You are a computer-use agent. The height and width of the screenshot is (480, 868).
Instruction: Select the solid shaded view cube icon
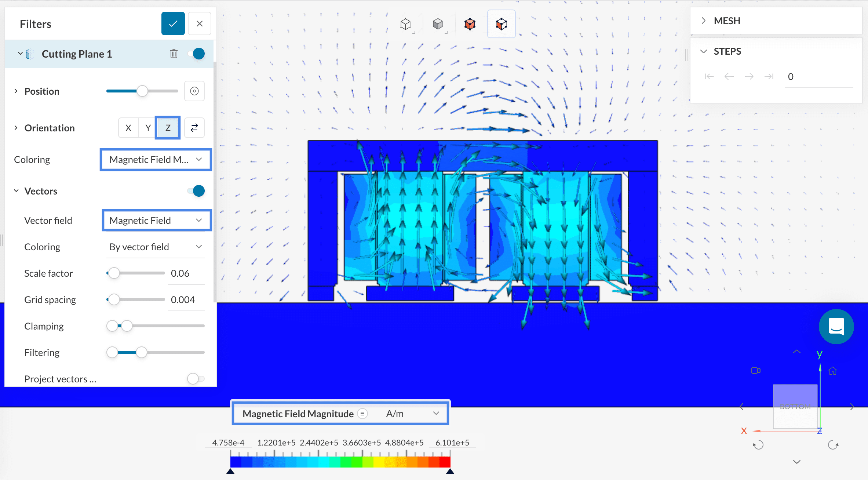(438, 24)
